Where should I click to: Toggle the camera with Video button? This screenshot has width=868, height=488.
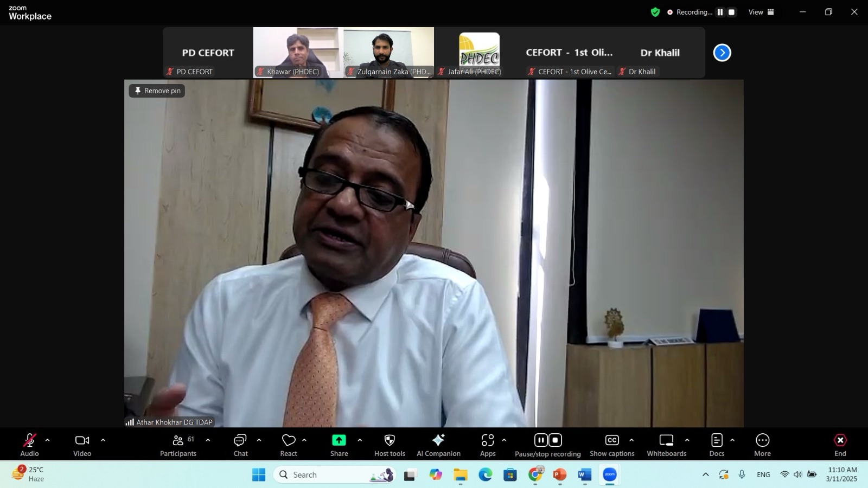[x=82, y=445]
